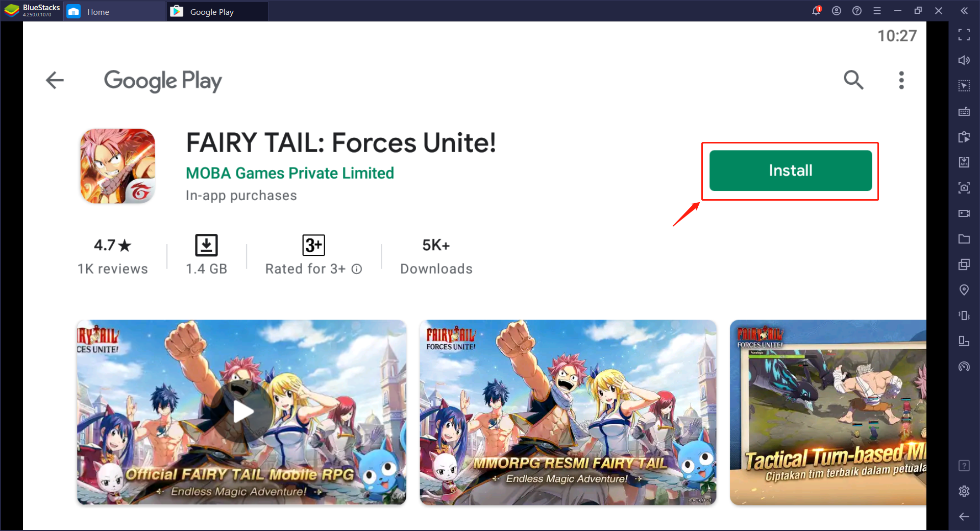980x531 pixels.
Task: Click sidebar back arrow at bottom
Action: coord(964,517)
